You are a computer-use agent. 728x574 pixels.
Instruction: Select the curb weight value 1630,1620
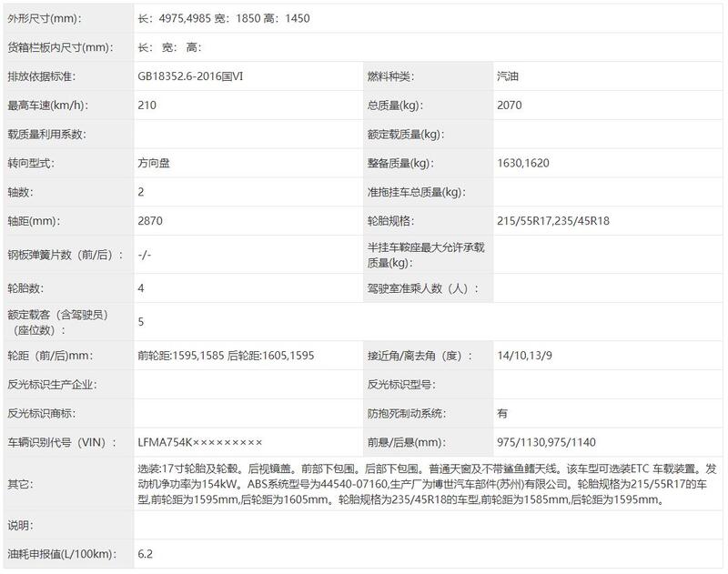pyautogui.click(x=522, y=164)
